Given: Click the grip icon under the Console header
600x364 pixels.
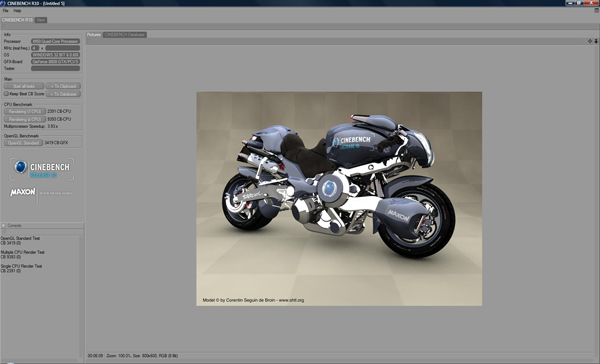Looking at the screenshot, I should pos(4,232).
